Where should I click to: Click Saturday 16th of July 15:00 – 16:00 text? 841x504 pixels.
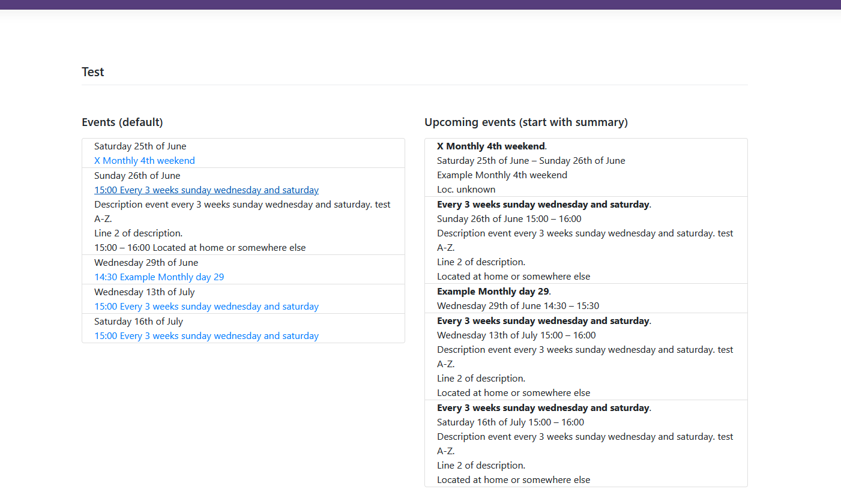click(x=510, y=422)
